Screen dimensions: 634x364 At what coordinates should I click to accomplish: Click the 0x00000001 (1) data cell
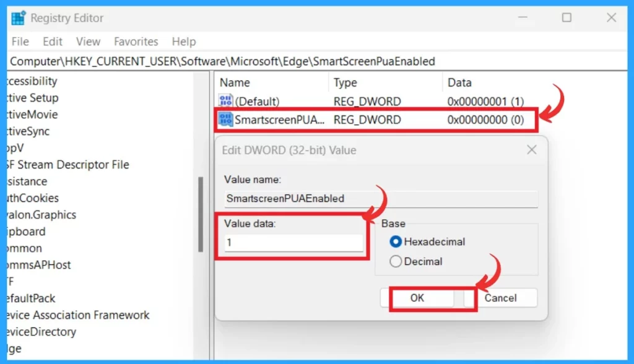485,101
